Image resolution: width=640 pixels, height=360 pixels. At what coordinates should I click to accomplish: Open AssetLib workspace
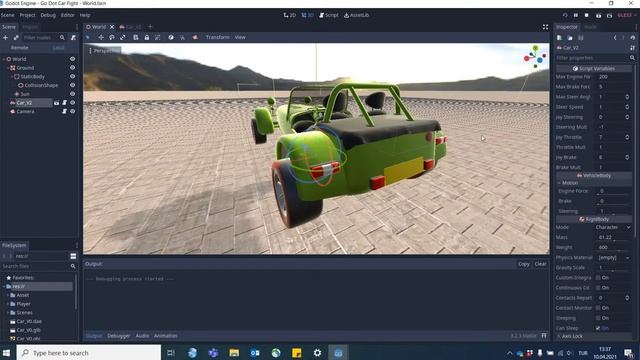point(356,15)
